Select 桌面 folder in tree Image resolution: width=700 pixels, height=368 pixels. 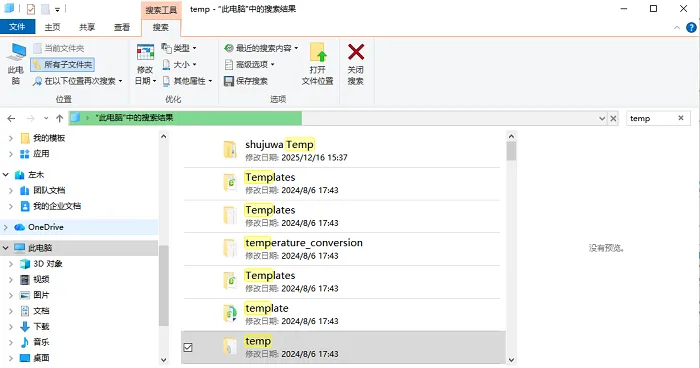41,358
